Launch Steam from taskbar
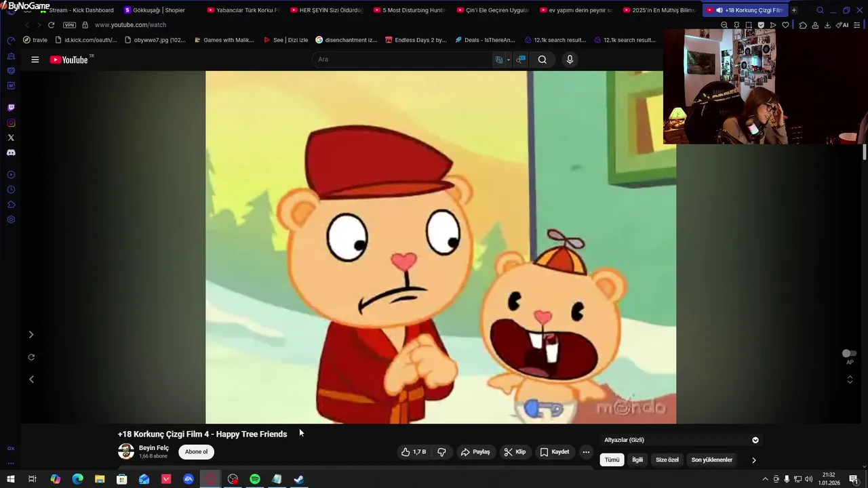The width and height of the screenshot is (868, 488). [x=298, y=479]
